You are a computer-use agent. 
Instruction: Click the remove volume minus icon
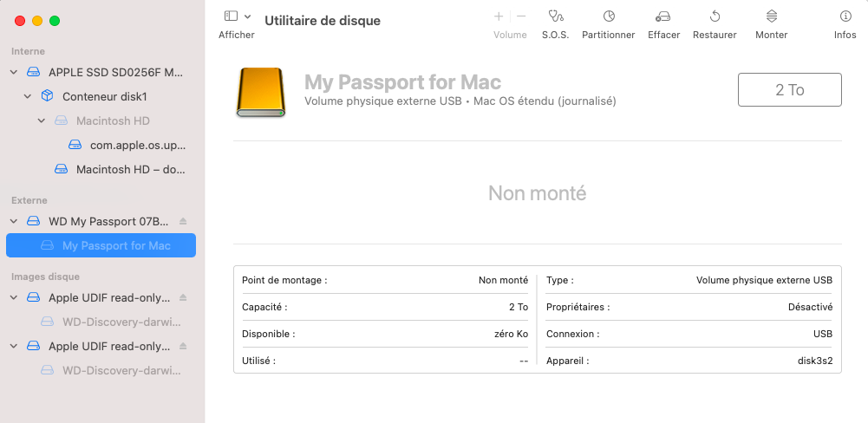(521, 16)
